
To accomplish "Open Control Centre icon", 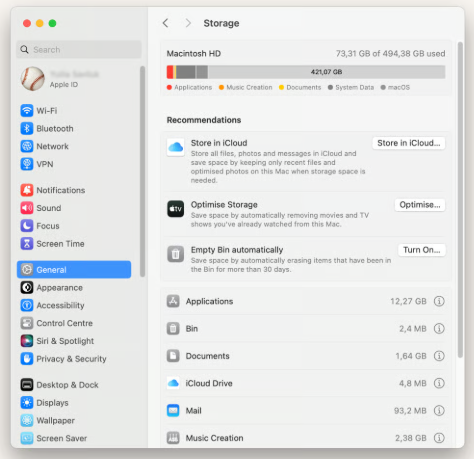I will click(x=27, y=323).
